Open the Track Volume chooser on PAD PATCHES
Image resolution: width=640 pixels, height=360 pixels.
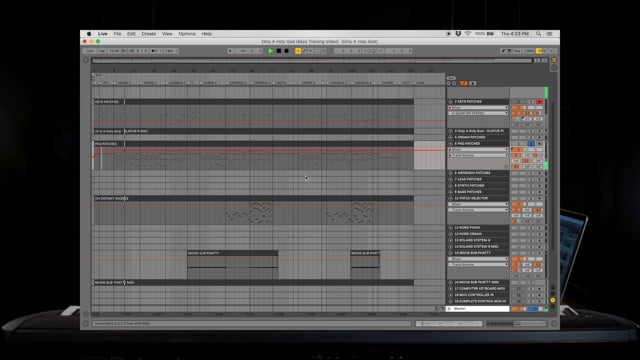[478, 156]
